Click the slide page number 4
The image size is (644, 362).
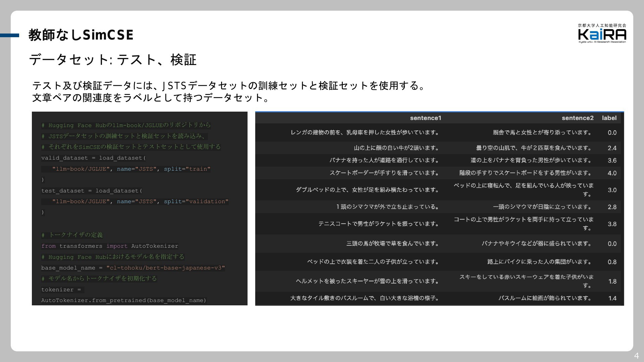pos(636,356)
